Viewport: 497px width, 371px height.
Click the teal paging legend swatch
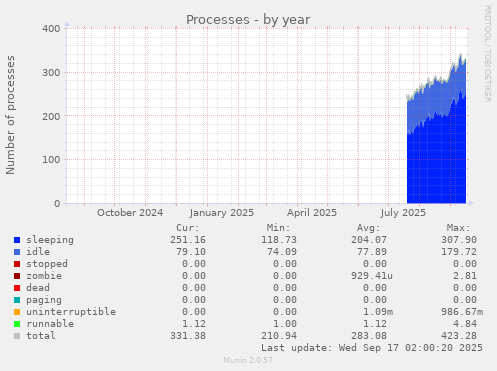click(17, 300)
